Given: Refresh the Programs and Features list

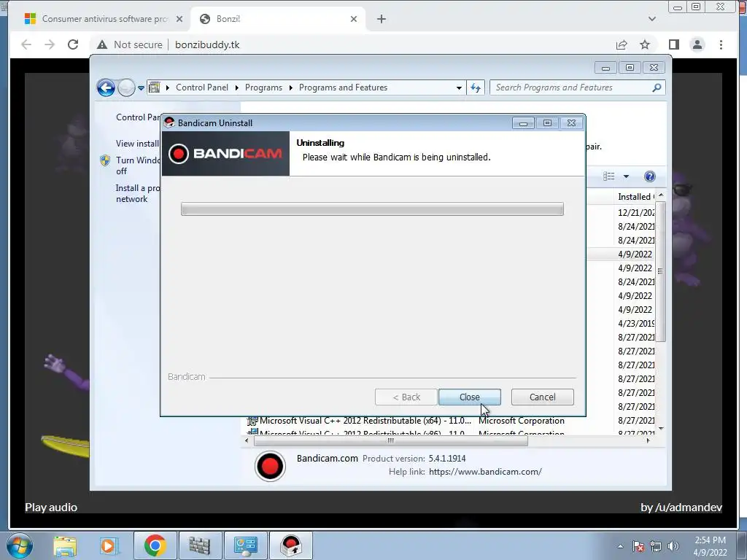Looking at the screenshot, I should (x=476, y=87).
